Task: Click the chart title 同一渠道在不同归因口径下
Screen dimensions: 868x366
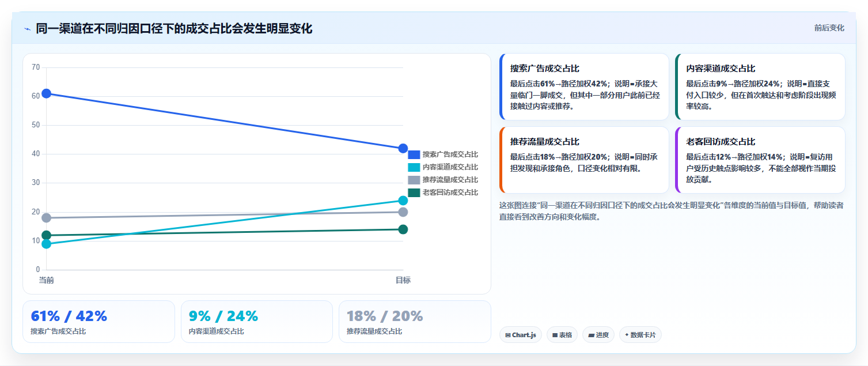Action: point(174,28)
